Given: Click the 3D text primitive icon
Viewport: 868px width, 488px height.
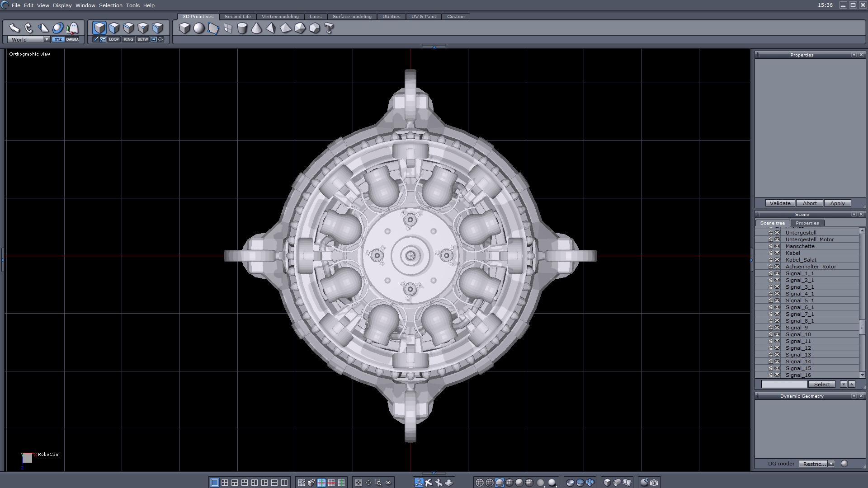Looking at the screenshot, I should pos(329,28).
